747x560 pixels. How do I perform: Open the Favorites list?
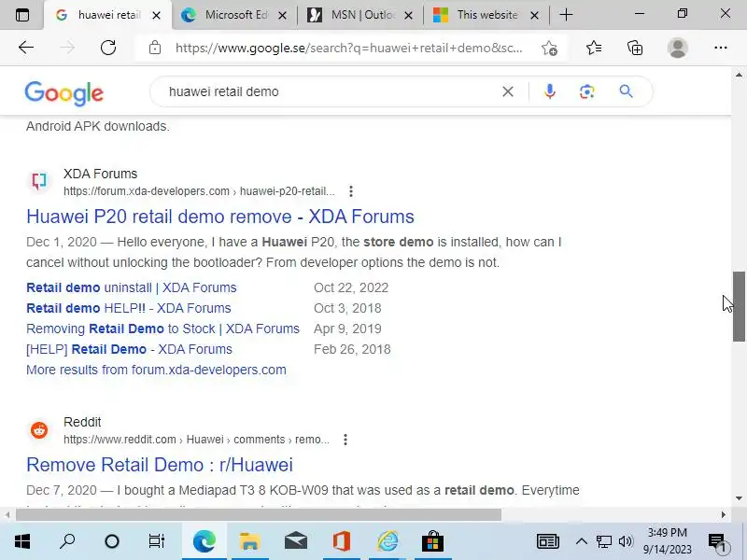594,48
